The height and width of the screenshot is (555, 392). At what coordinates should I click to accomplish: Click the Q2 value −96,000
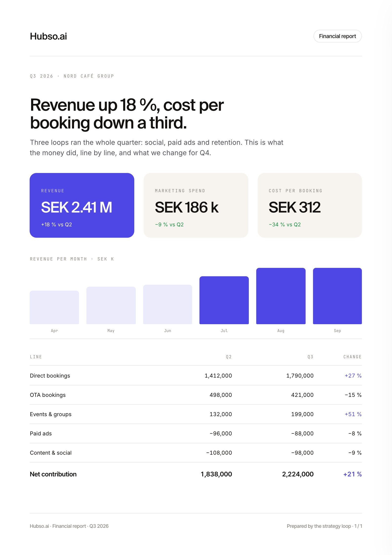[x=221, y=433]
